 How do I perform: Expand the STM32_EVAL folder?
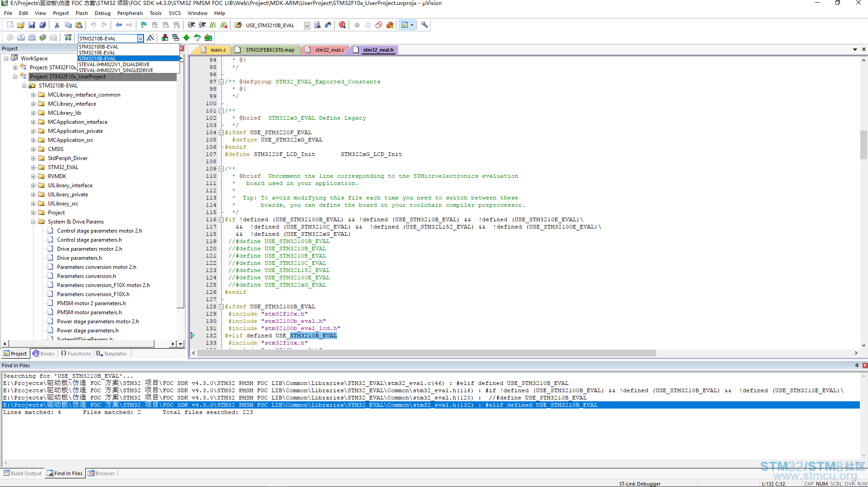(33, 167)
